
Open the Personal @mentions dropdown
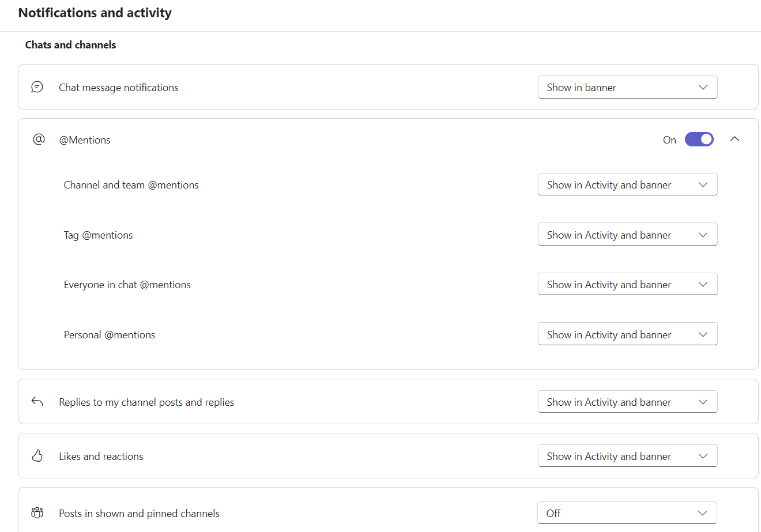[x=627, y=334]
